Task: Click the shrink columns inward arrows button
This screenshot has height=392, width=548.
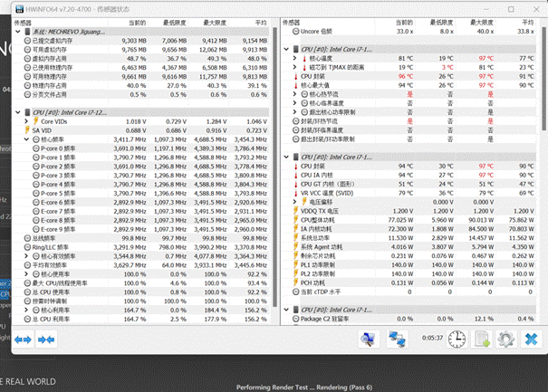Action: coord(44,339)
